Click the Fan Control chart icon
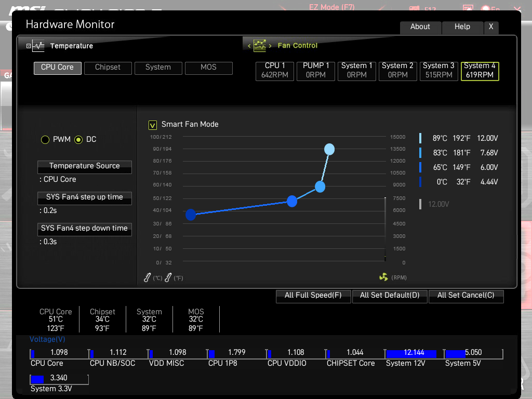The width and height of the screenshot is (532, 399). tap(260, 46)
